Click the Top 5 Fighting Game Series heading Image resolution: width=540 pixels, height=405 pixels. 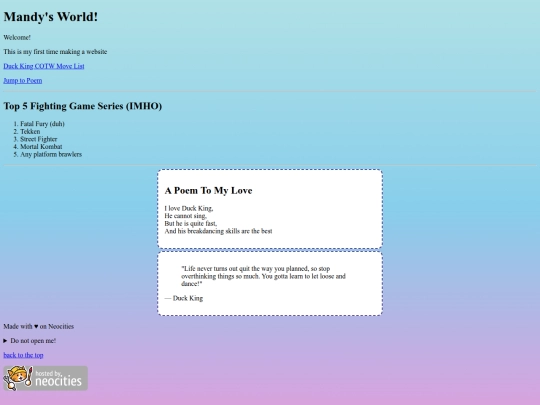(x=83, y=106)
